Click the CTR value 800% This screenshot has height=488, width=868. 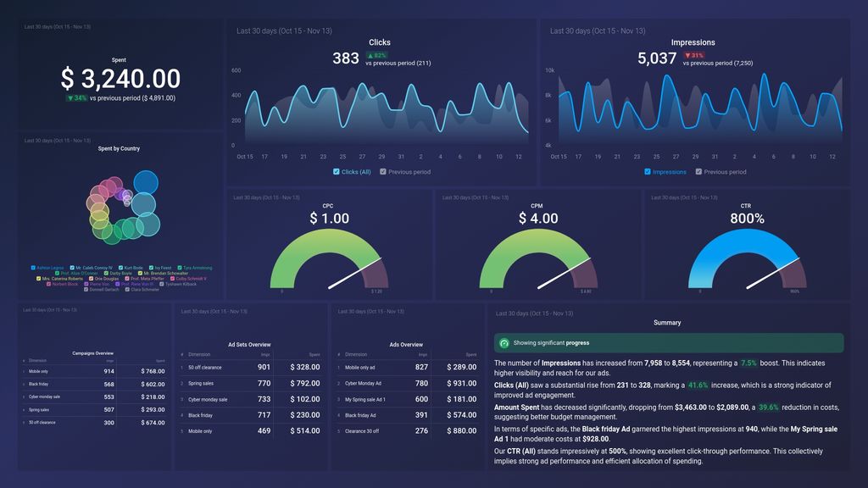click(x=747, y=219)
